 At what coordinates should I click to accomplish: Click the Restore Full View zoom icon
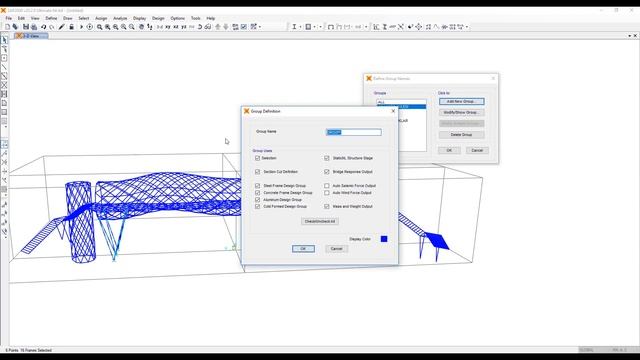point(107,27)
